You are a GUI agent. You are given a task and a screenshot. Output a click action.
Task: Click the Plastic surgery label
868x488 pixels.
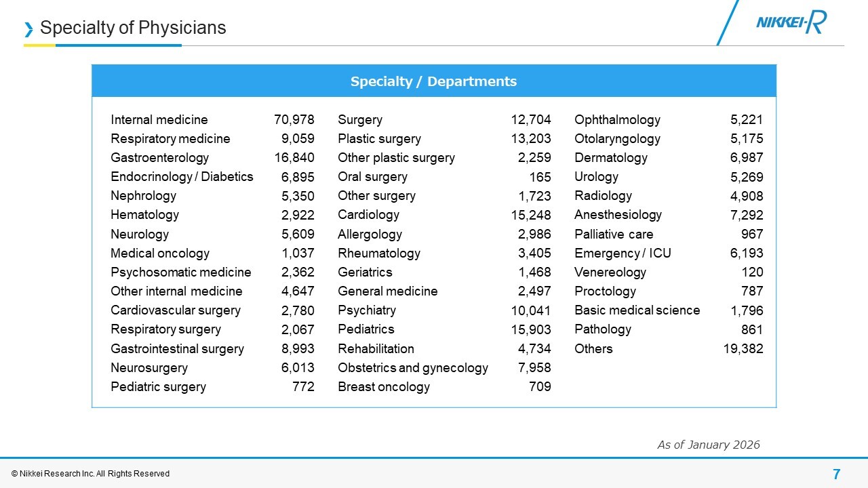(x=379, y=139)
